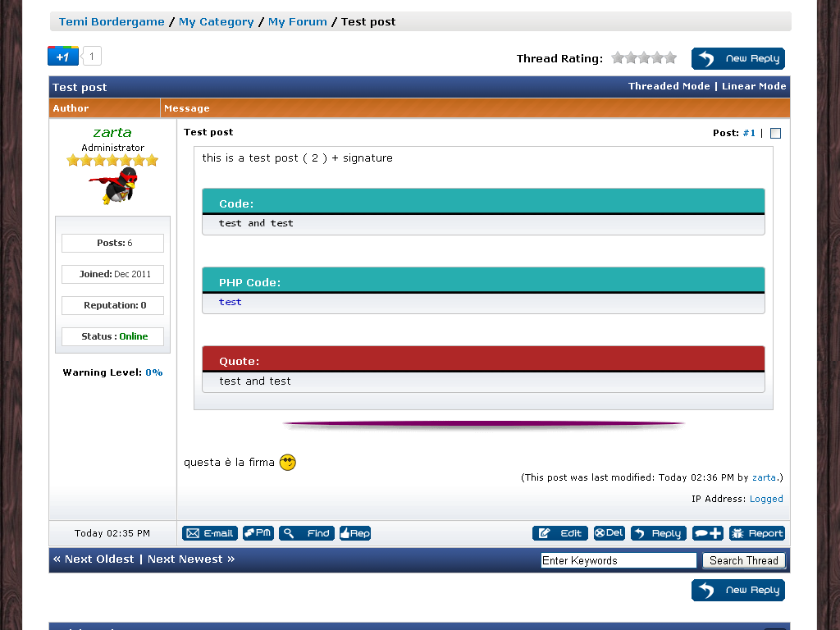Viewport: 840px width, 630px height.
Task: Switch to Threaded Mode
Action: (x=669, y=86)
